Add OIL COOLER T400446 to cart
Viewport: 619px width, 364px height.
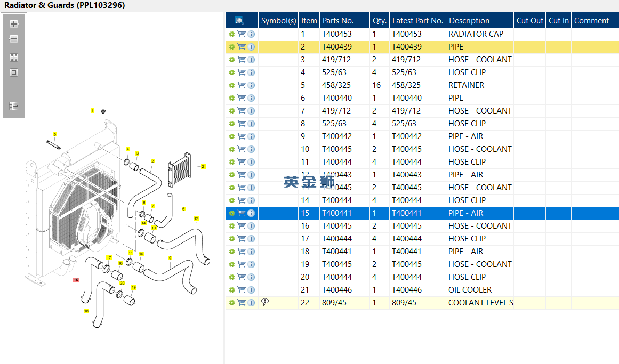pos(242,290)
